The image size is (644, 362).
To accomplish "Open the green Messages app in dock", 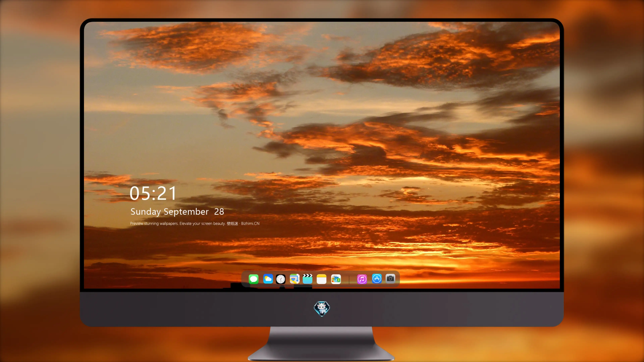I will click(x=254, y=279).
